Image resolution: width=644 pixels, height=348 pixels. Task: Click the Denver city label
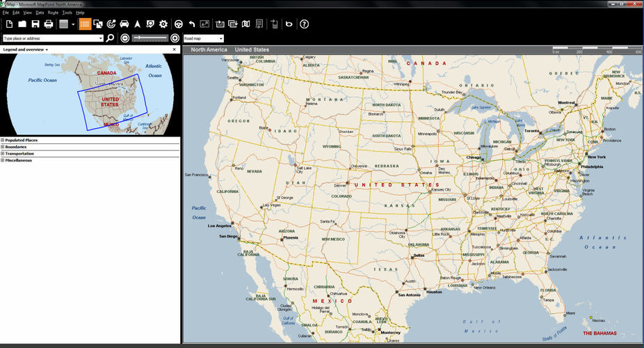click(x=339, y=185)
